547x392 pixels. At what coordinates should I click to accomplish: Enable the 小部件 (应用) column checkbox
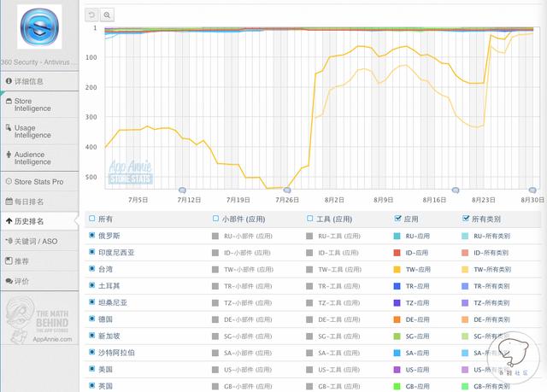coord(215,219)
